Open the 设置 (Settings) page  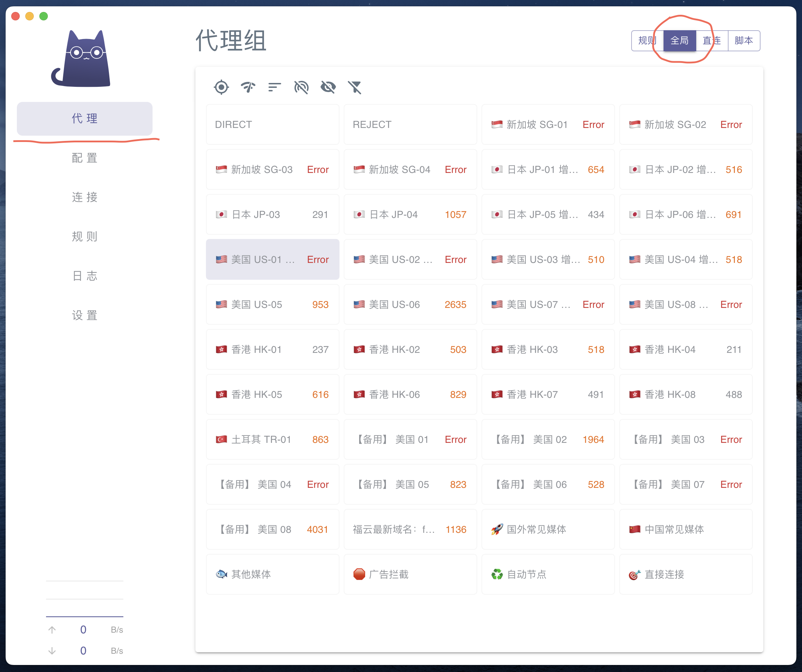click(x=84, y=315)
